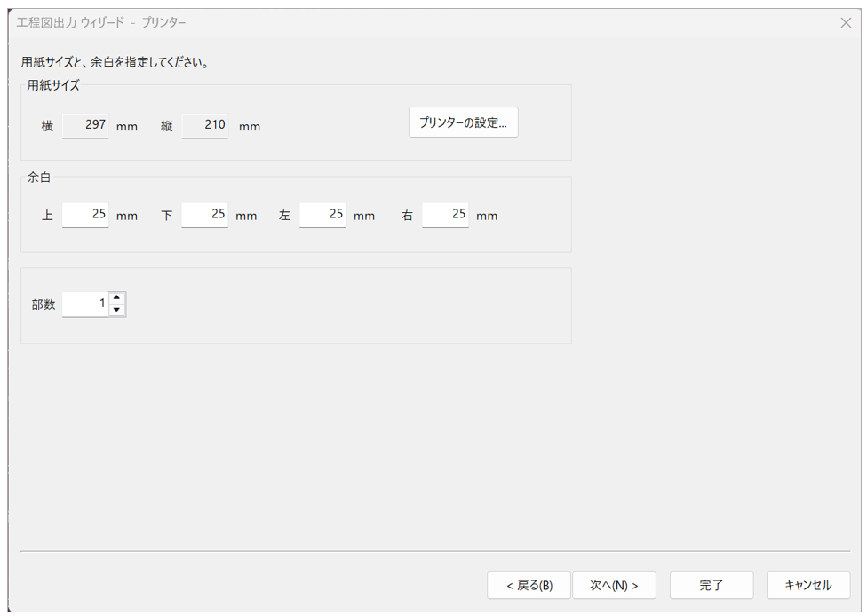867x616 pixels.
Task: Increase 部数 with the up arrow
Action: click(x=117, y=298)
